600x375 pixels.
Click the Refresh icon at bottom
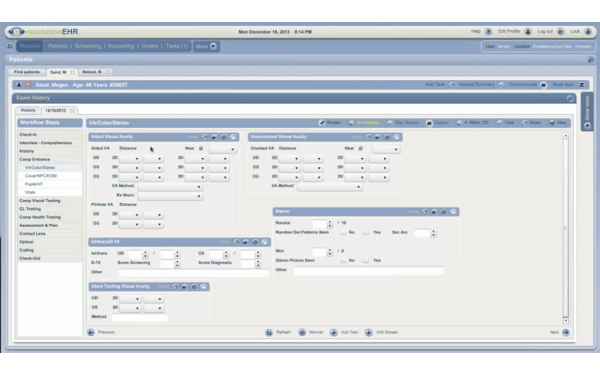(x=269, y=333)
